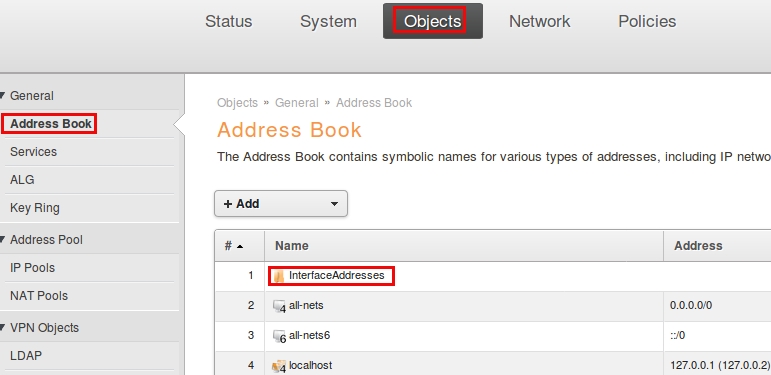Image resolution: width=771 pixels, height=375 pixels.
Task: Sort the table by the # column arrow
Action: 240,246
